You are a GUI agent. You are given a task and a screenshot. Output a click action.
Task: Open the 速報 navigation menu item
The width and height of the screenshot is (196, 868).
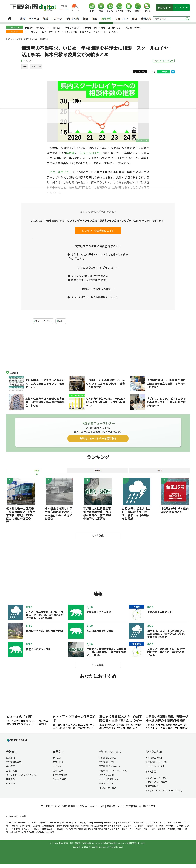click(22, 19)
